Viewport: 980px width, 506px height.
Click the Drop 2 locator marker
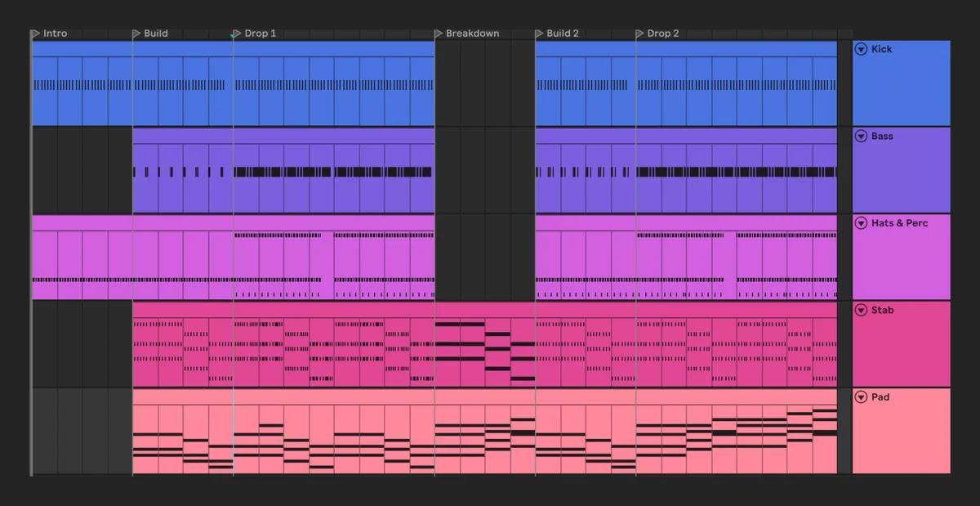coord(657,34)
